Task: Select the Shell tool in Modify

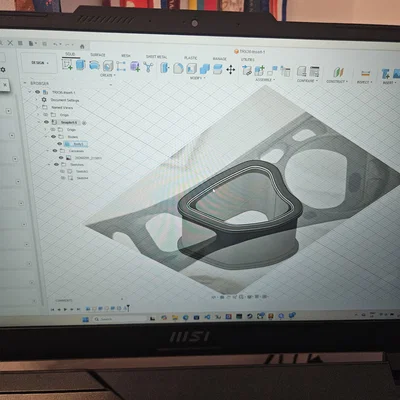Action: [191, 69]
